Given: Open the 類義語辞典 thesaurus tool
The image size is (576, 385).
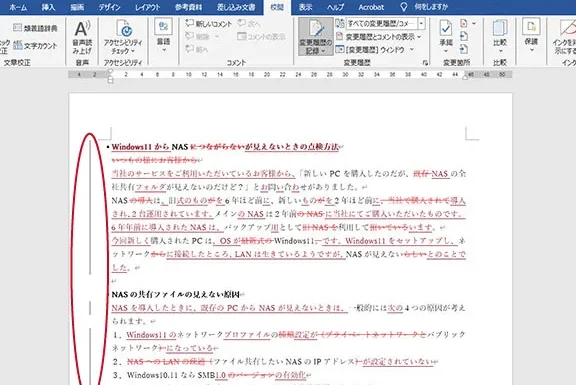Looking at the screenshot, I should pyautogui.click(x=35, y=28).
